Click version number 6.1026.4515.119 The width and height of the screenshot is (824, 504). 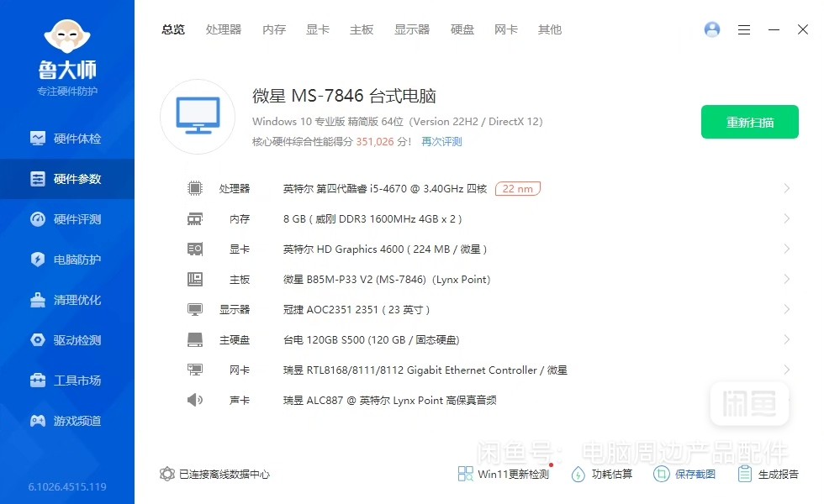point(67,486)
